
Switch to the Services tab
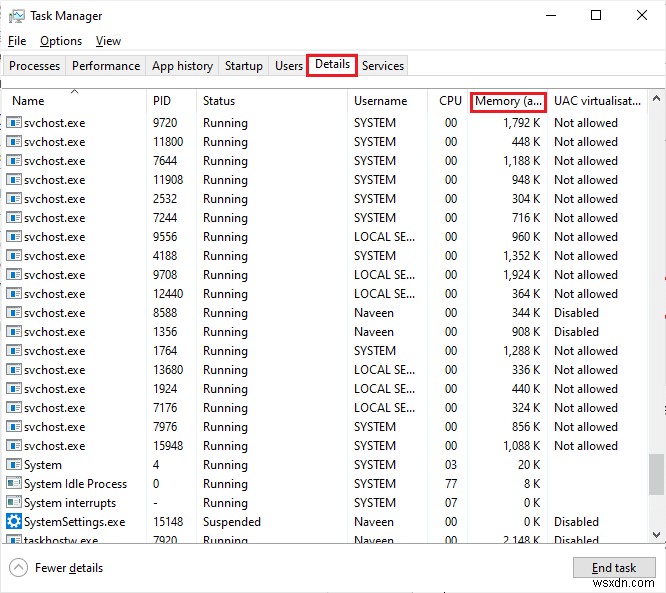(x=383, y=66)
